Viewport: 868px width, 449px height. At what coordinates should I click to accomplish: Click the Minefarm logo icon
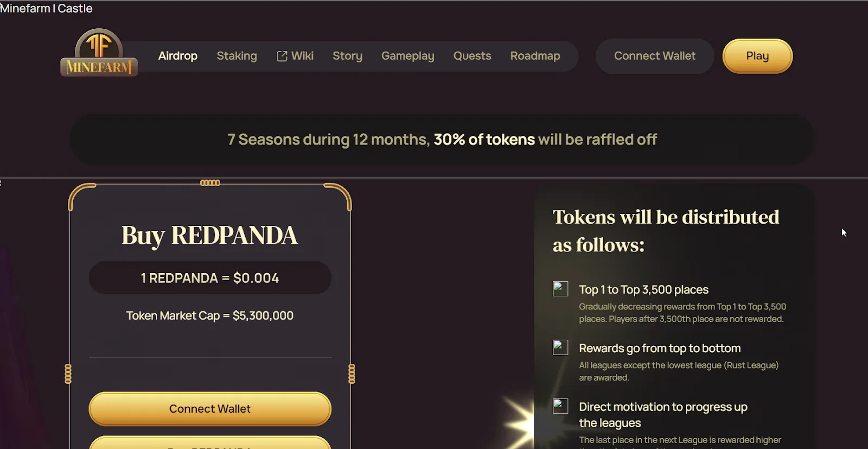(x=99, y=53)
